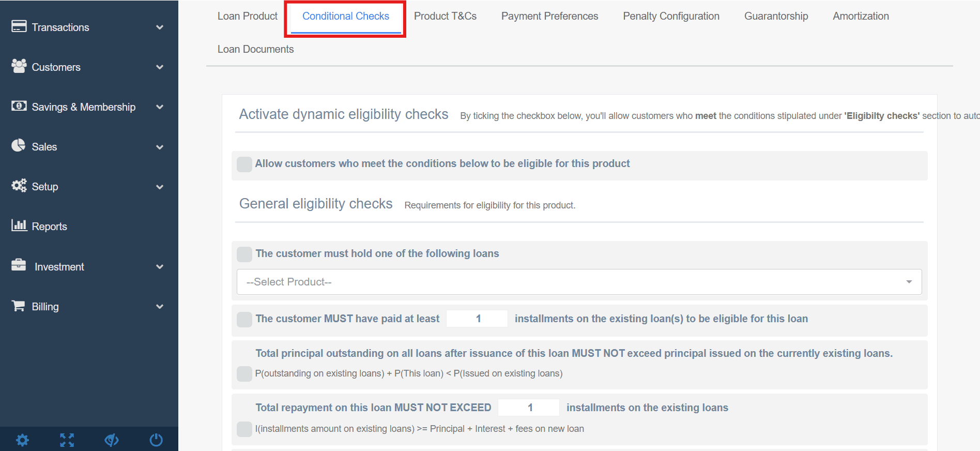980x451 pixels.
Task: Click the Setup gears icon
Action: pyautogui.click(x=19, y=186)
